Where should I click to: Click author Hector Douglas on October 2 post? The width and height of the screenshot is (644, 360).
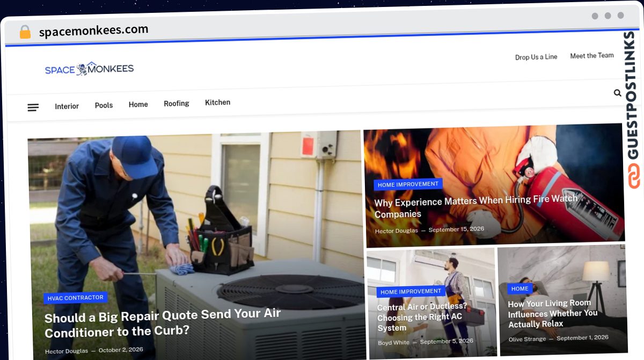67,351
